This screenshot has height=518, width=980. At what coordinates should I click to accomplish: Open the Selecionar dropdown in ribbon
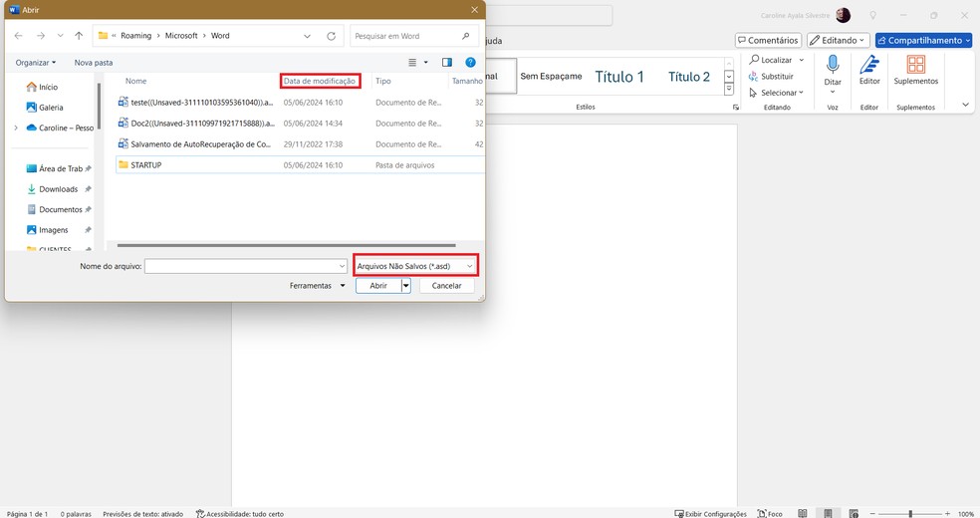tap(776, 93)
